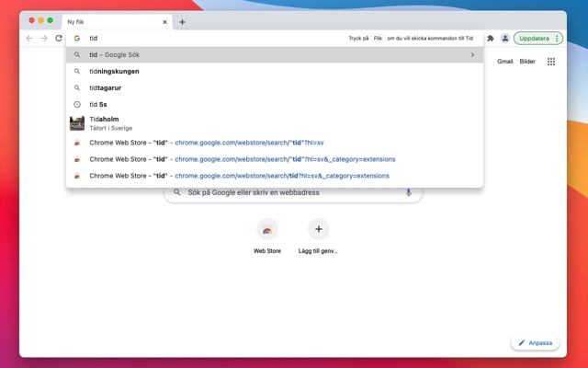Click the plus icon to add a shortcut
Image resolution: width=588 pixels, height=368 pixels.
pos(319,229)
